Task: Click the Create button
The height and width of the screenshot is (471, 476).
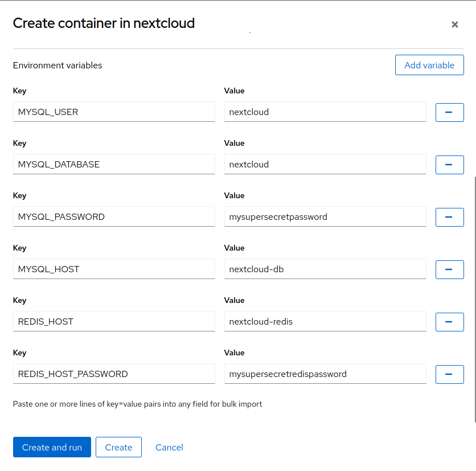Action: [118, 447]
